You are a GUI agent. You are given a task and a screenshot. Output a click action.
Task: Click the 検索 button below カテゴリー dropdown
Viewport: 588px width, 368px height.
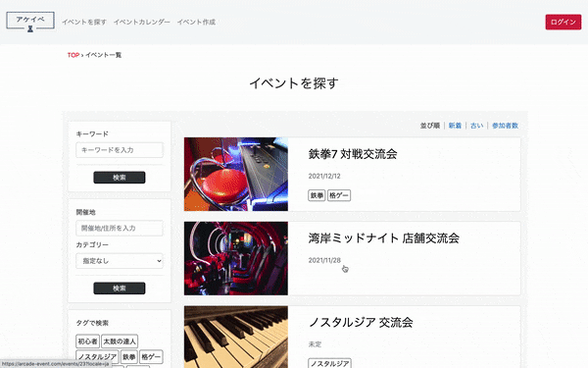(120, 288)
